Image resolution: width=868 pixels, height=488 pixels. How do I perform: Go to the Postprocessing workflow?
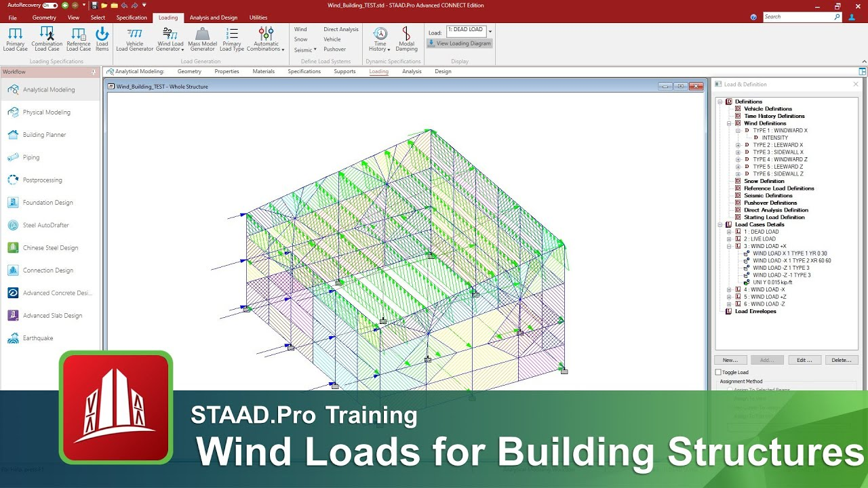[x=50, y=180]
